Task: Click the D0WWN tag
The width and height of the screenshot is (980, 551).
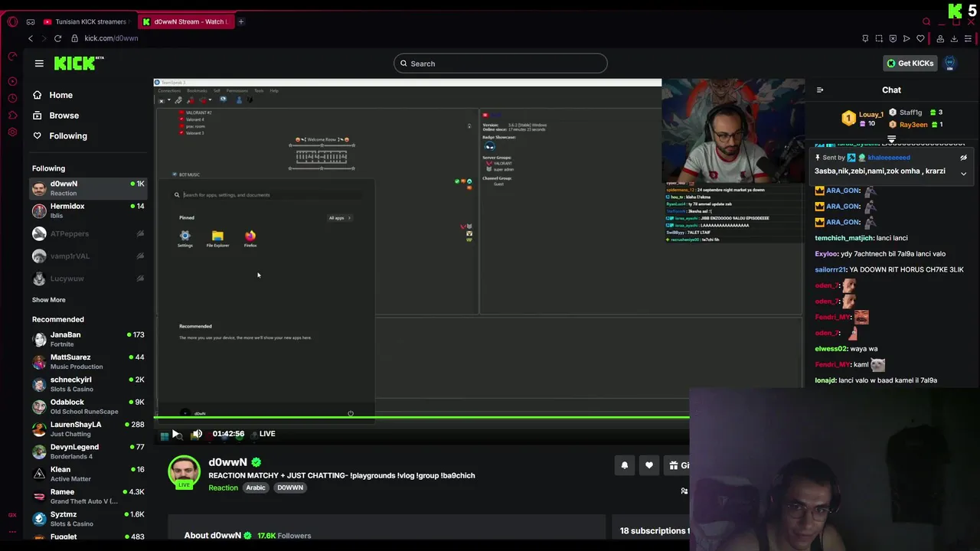Action: point(290,487)
